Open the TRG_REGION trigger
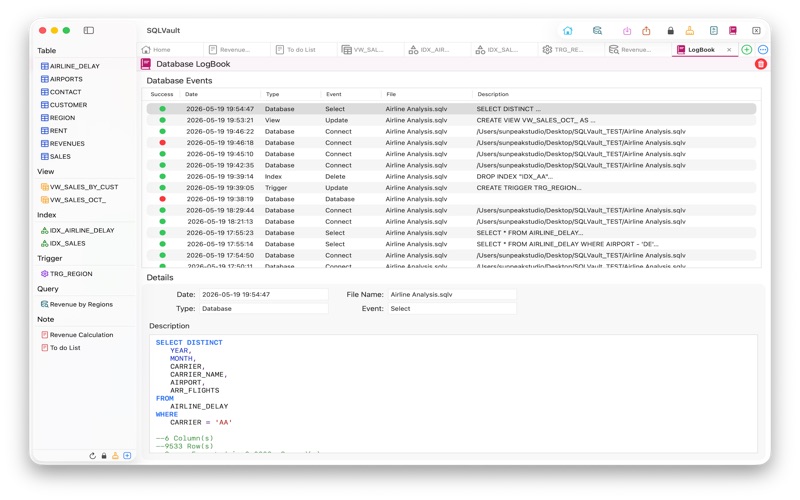 (x=67, y=273)
